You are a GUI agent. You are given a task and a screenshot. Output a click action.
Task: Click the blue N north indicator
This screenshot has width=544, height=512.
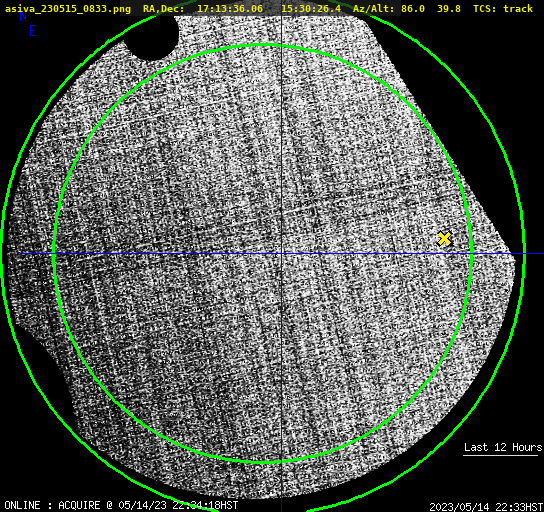(23, 17)
